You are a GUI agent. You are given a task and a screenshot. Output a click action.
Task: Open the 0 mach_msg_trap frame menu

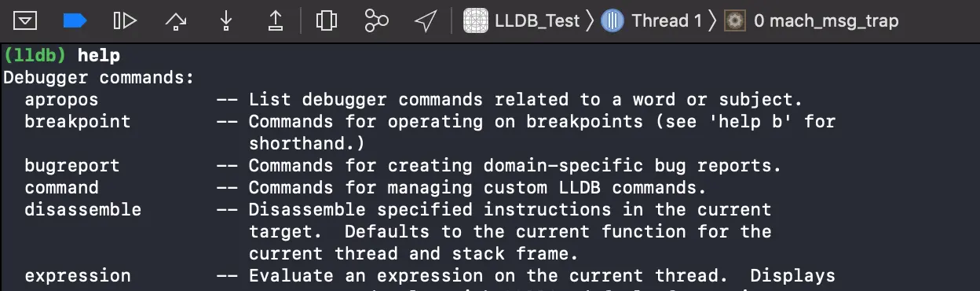pos(825,21)
